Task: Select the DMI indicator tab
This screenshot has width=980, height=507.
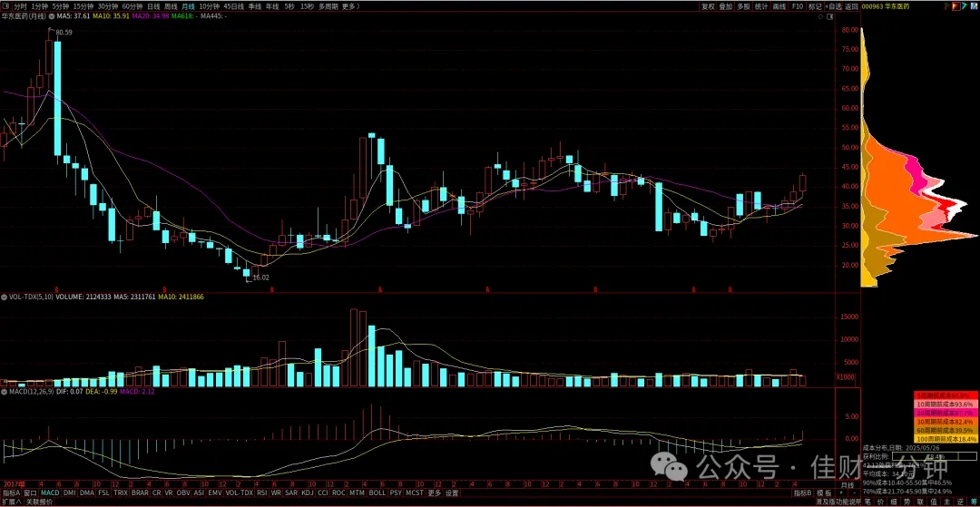Action: [x=69, y=492]
